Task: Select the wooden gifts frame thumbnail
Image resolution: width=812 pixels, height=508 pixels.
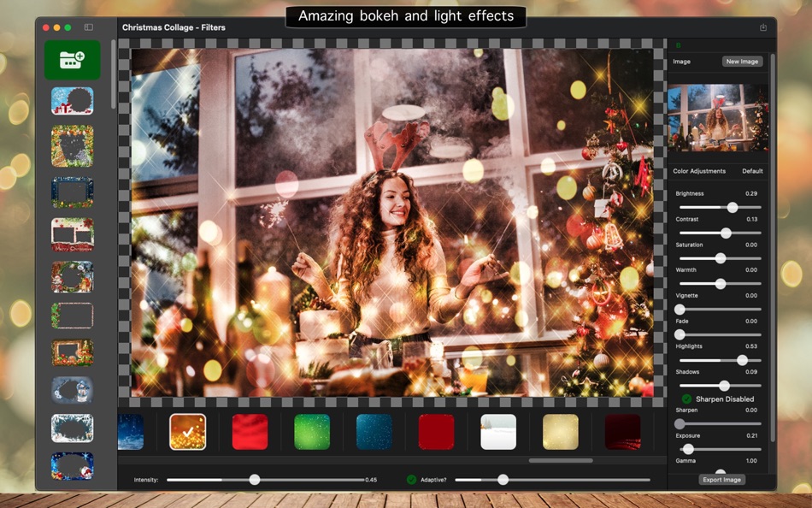Action: pyautogui.click(x=73, y=352)
